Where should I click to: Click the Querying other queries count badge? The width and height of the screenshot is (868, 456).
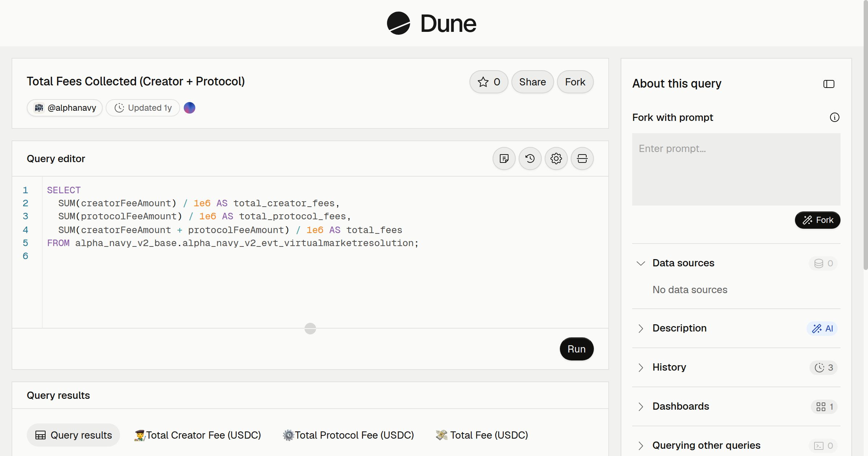(x=823, y=446)
